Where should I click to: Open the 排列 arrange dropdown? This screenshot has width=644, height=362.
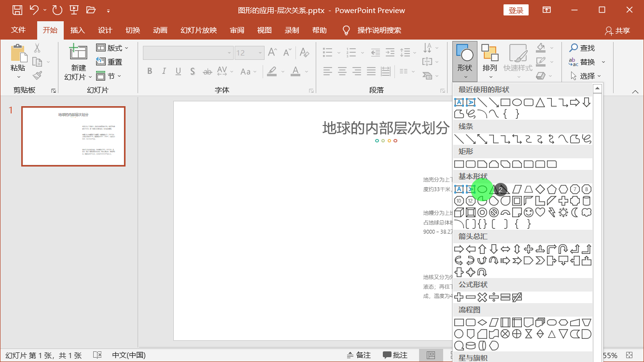tap(490, 61)
